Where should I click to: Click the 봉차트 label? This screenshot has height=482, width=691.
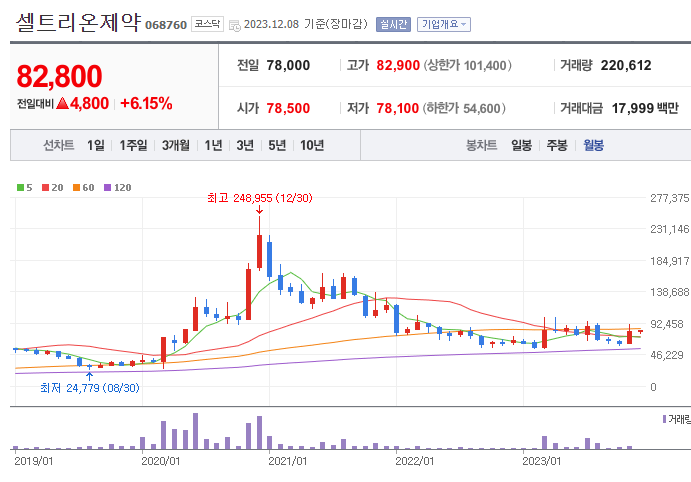point(481,145)
